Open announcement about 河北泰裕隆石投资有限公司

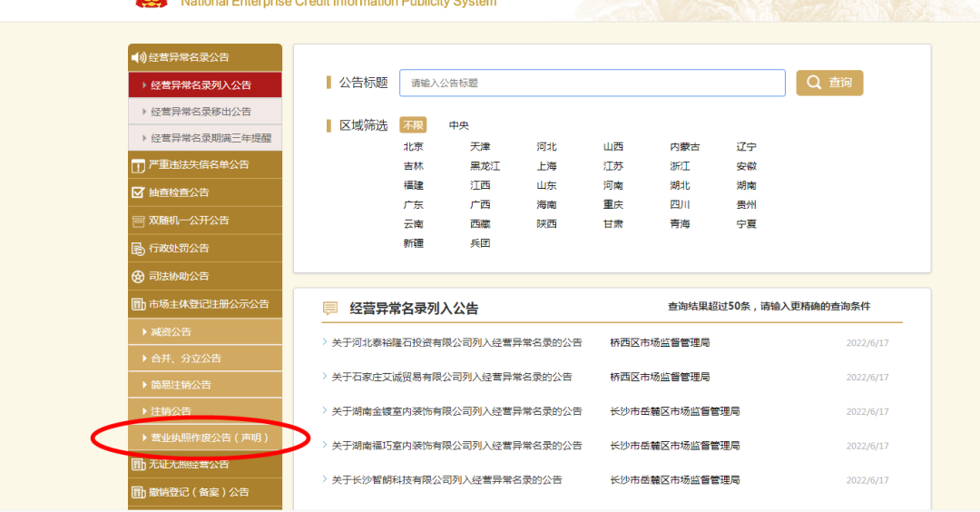[456, 342]
